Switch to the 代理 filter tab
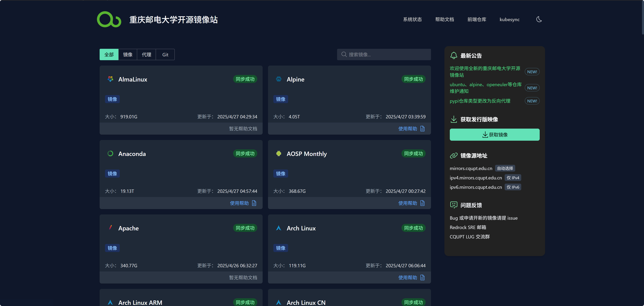Screen dimensions: 644x306 pyautogui.click(x=147, y=54)
